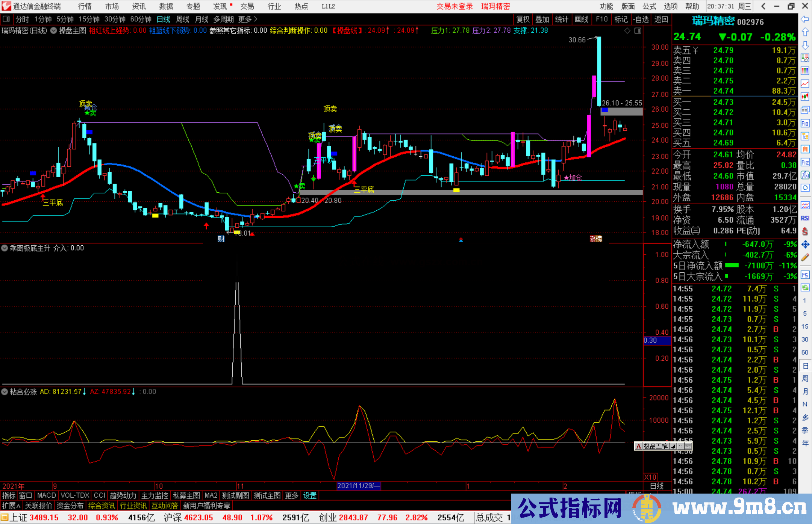Click the 2021/11/29 date marker on timeline
The image size is (812, 524).
[358, 486]
